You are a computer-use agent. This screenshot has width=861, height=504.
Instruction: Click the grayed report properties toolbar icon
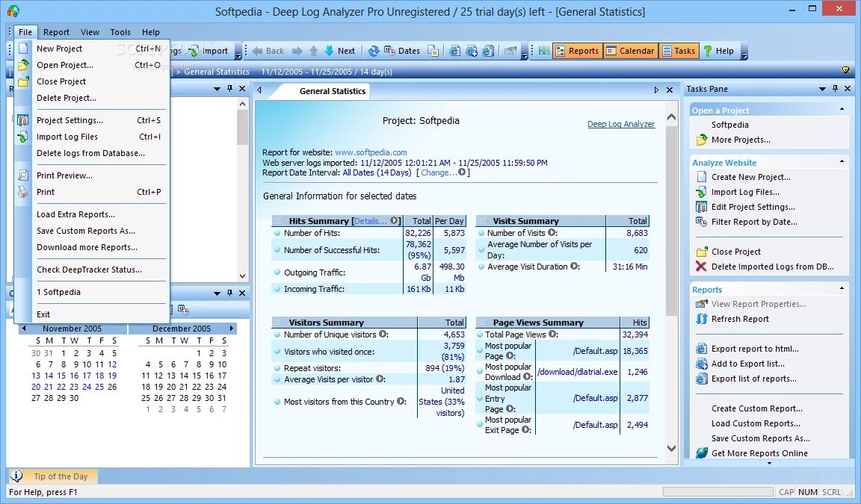[510, 51]
